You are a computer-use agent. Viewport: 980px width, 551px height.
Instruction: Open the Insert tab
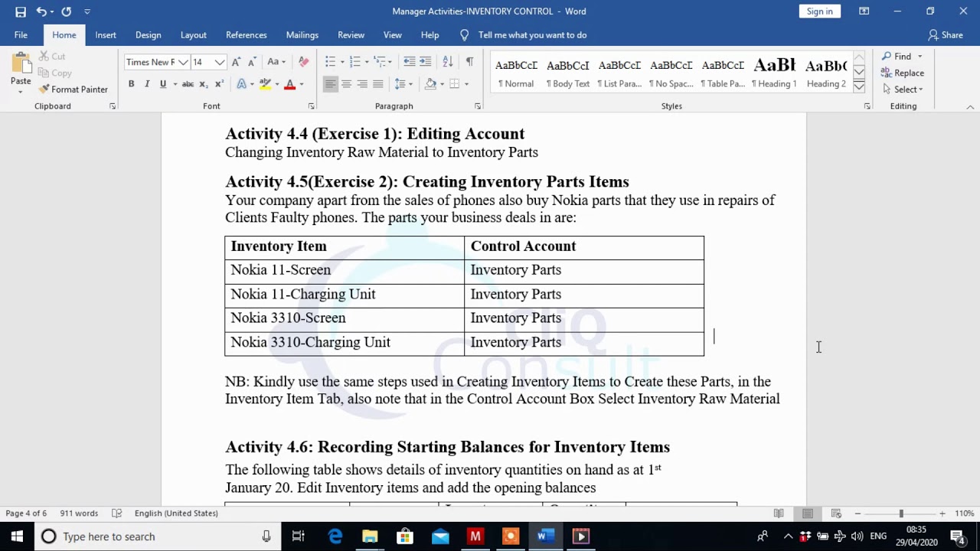tap(106, 35)
